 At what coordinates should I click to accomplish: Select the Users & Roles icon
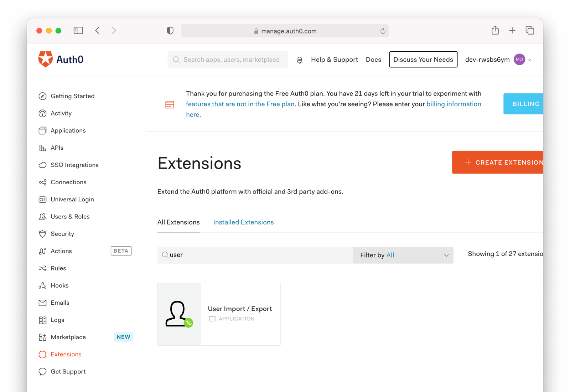tap(42, 216)
